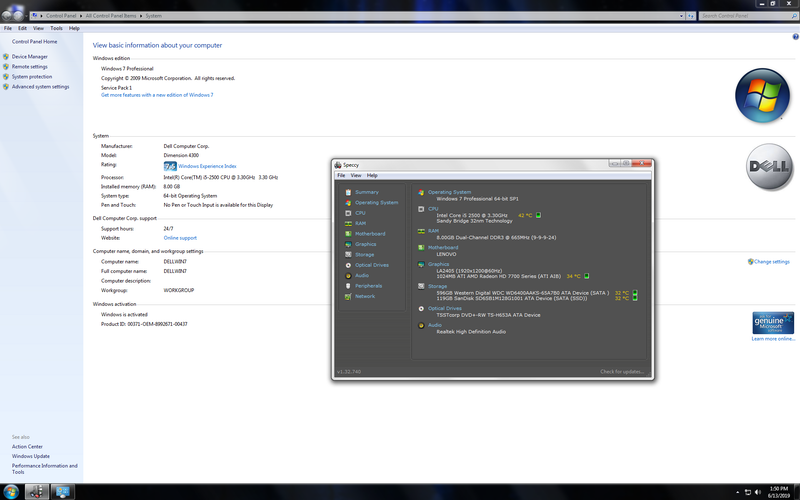This screenshot has width=800, height=500.
Task: Open Network in the Speccy sidebar
Action: click(x=365, y=296)
